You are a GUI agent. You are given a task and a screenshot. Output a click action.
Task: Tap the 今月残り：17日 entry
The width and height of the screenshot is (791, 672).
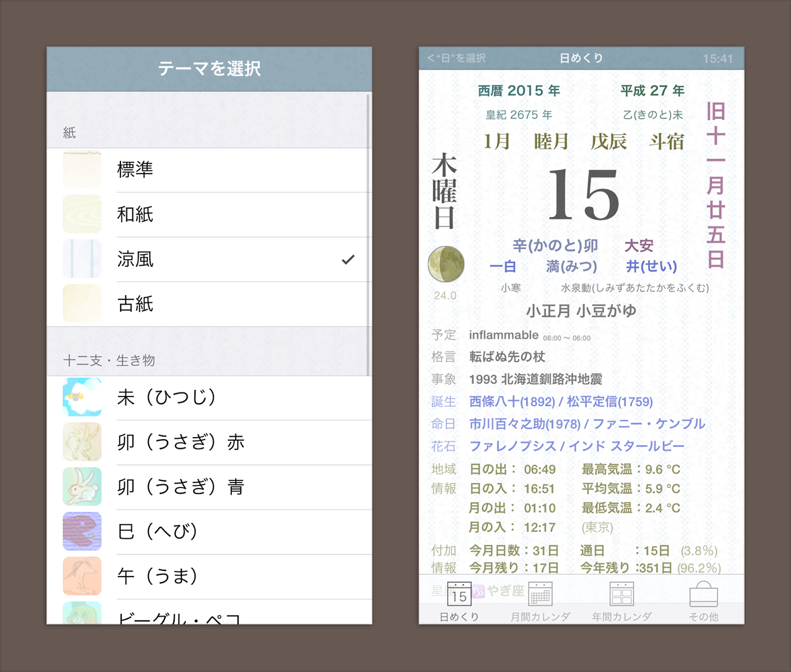click(x=514, y=568)
